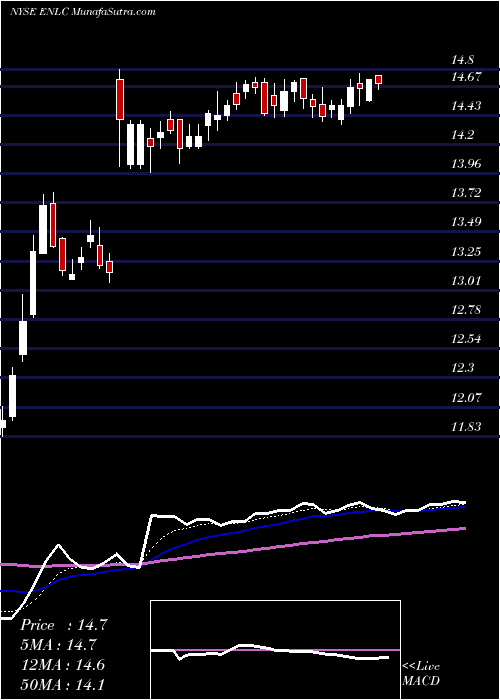Click the 13.01 price axis label
Viewport: 500px width, 700px height.
point(467,281)
